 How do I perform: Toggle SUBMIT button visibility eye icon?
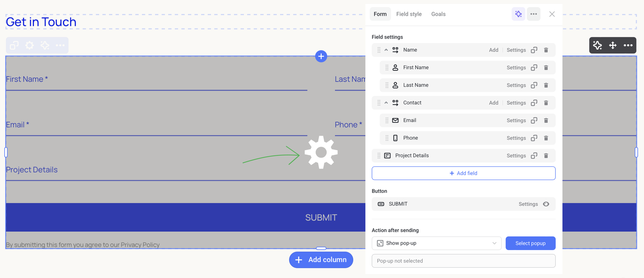(546, 204)
